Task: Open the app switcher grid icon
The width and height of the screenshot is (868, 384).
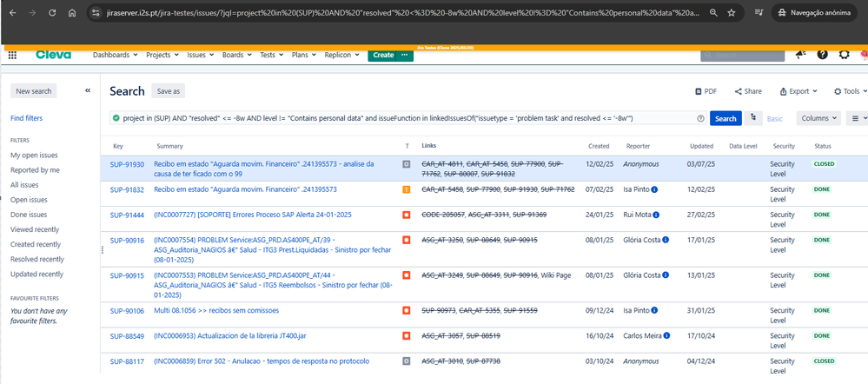Action: (x=12, y=55)
